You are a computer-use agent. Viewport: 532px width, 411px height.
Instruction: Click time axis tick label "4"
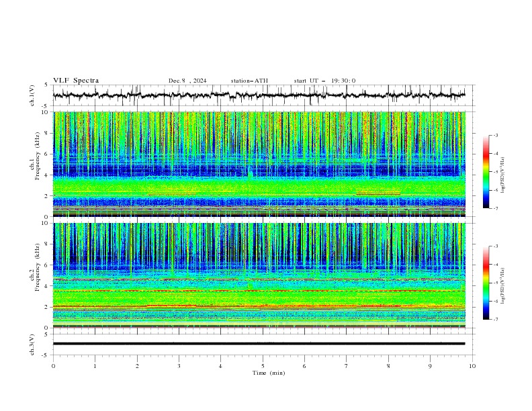(220, 366)
